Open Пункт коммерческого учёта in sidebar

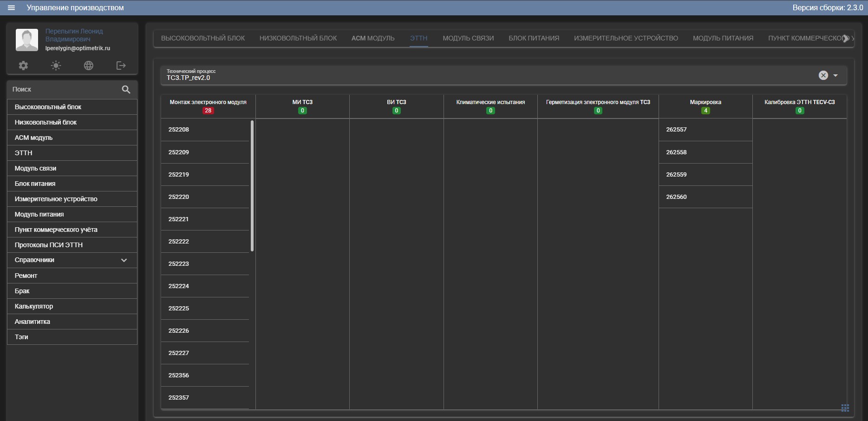[72, 230]
